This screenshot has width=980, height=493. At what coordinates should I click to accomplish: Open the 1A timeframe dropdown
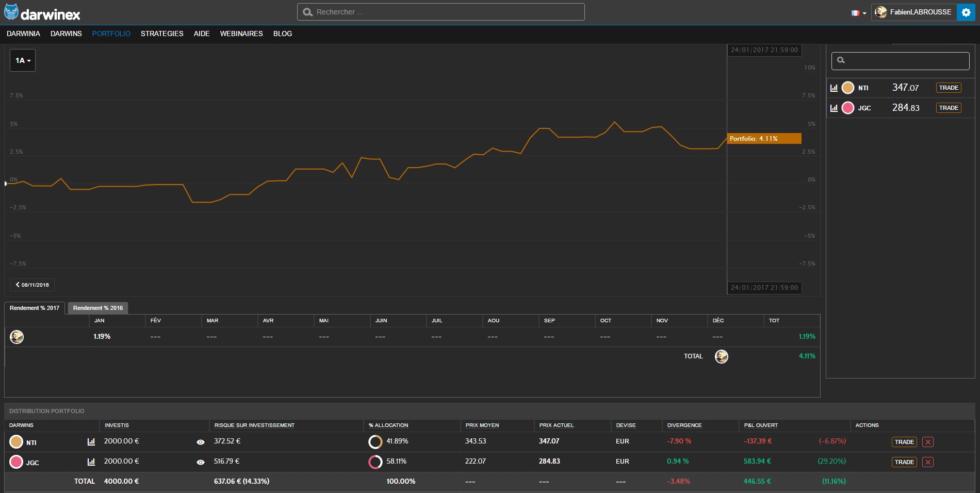click(x=23, y=60)
